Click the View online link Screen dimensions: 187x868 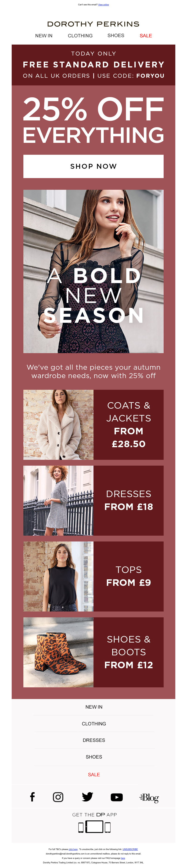point(103,5)
